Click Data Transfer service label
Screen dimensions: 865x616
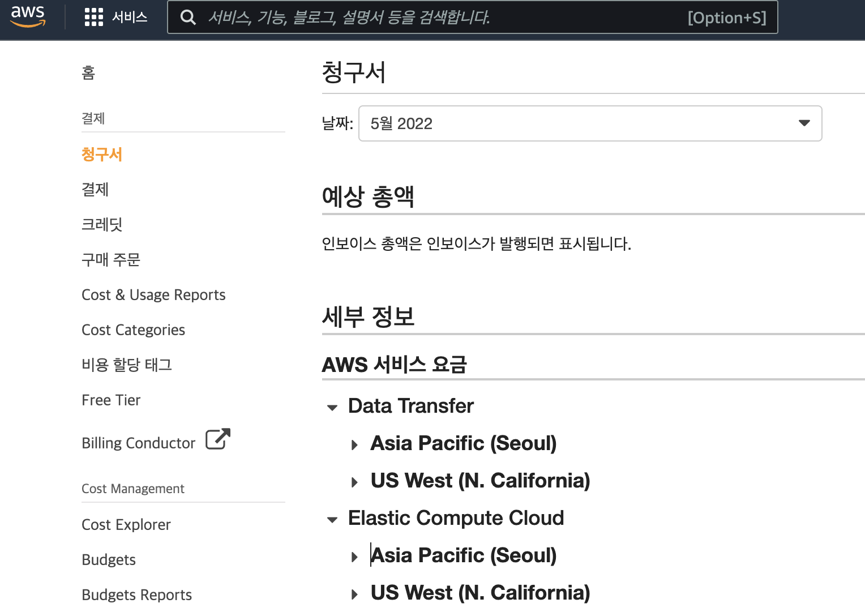[410, 406]
